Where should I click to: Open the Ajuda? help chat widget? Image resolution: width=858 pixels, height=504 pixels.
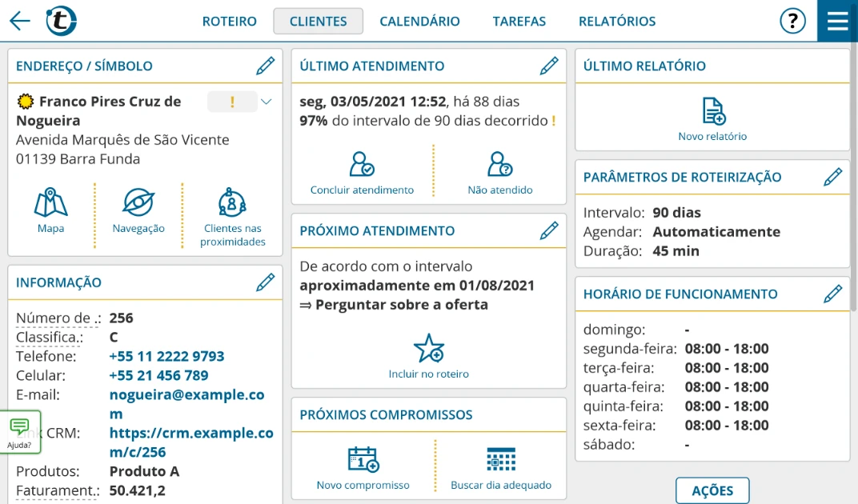(x=20, y=432)
